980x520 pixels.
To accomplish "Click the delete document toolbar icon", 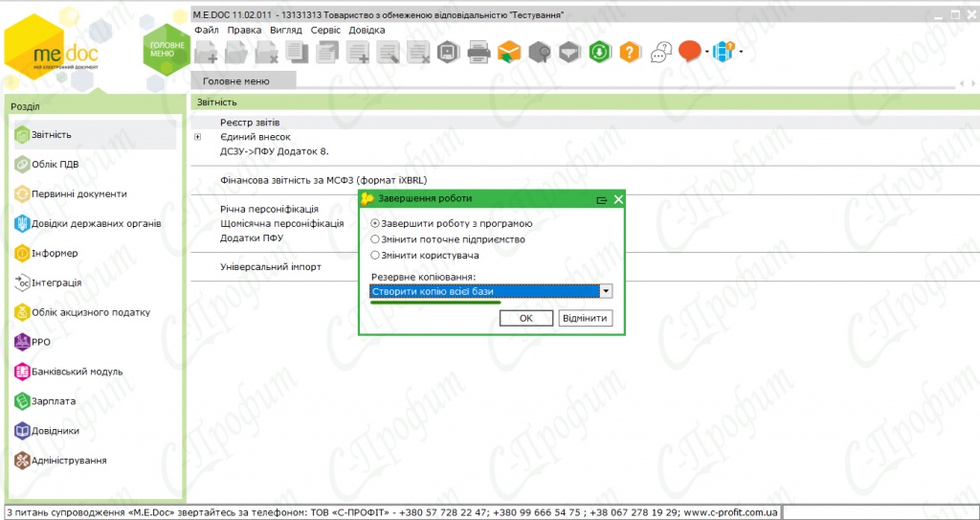I will pyautogui.click(x=267, y=52).
